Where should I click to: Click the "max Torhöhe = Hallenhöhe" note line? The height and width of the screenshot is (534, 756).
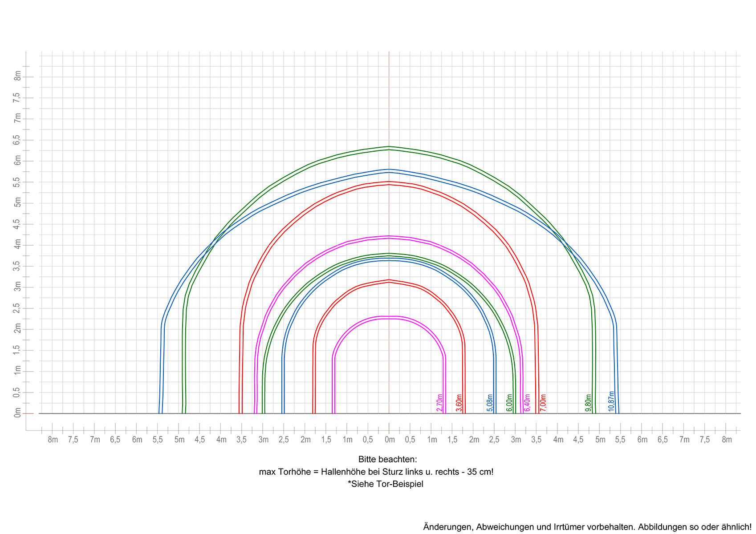coord(376,472)
